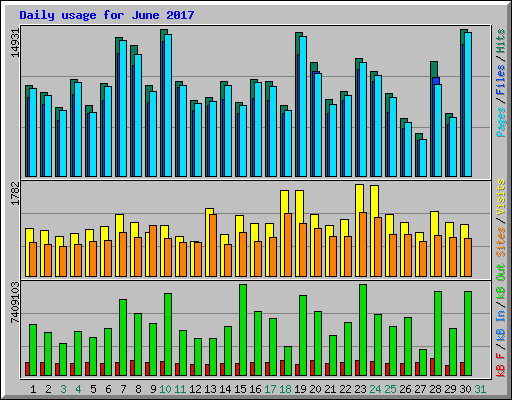This screenshot has width=512, height=400.
Task: Click the "Sites" legend label
Action: 500,242
